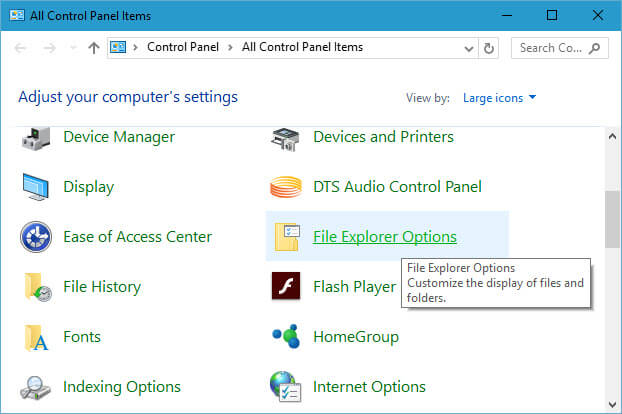Image resolution: width=622 pixels, height=414 pixels.
Task: Open the Flash Player icon
Action: (x=286, y=286)
